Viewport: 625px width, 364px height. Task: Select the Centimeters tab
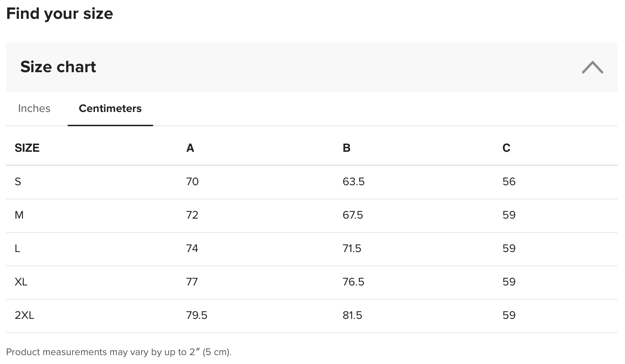coord(110,108)
